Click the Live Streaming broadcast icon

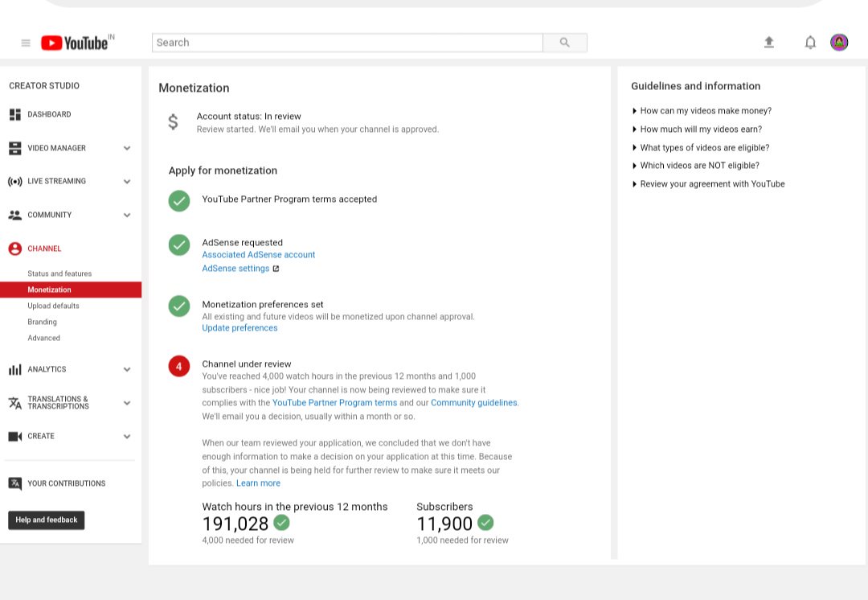(x=15, y=181)
